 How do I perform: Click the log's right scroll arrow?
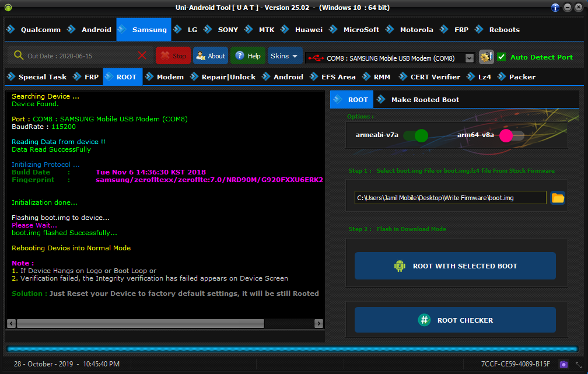318,323
